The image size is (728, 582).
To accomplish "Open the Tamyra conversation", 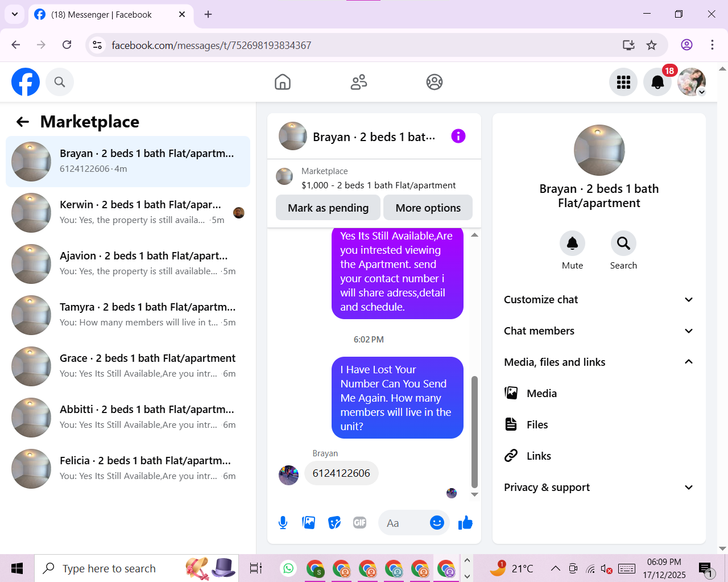I will click(x=128, y=315).
